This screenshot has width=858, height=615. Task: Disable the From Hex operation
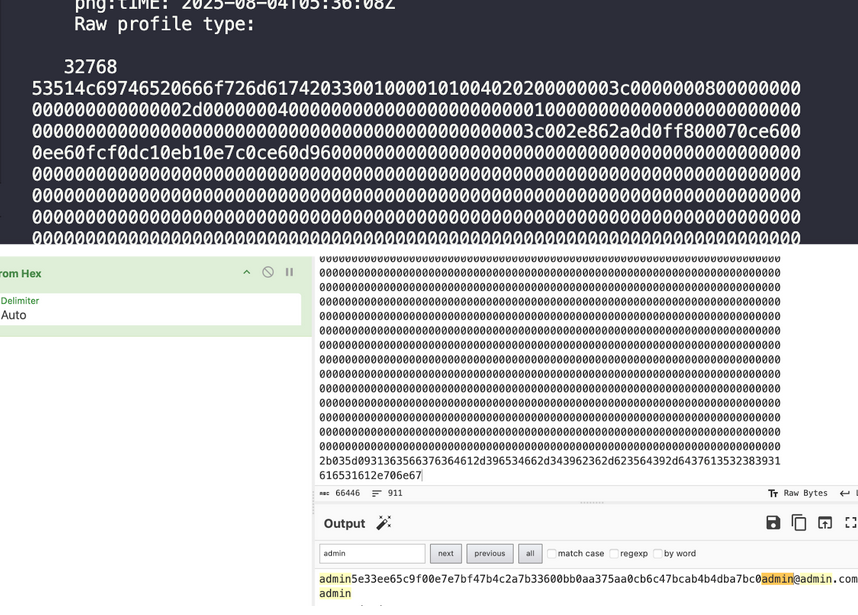coord(268,272)
